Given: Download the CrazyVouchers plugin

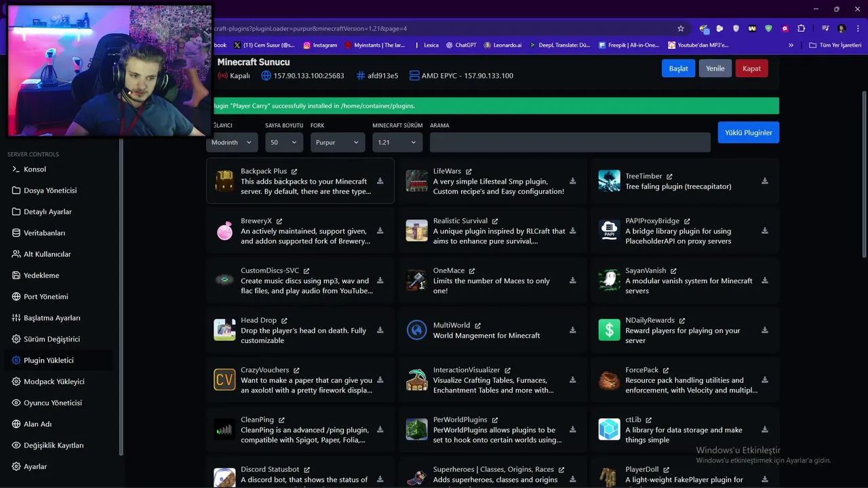Looking at the screenshot, I should click(x=380, y=380).
